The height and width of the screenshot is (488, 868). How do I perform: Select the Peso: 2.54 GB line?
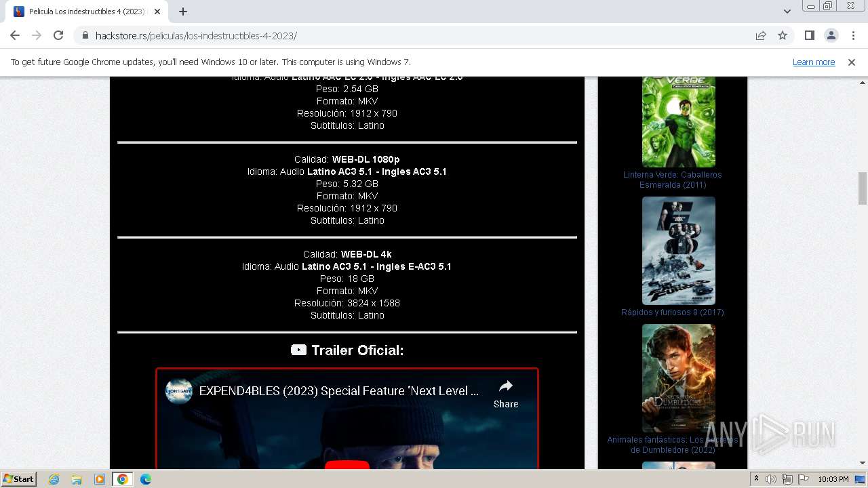[x=347, y=89]
